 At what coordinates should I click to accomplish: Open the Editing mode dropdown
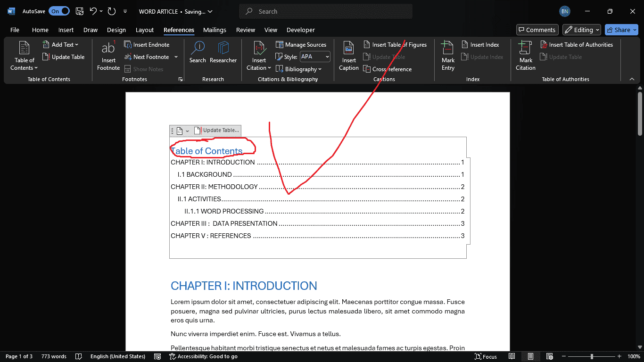point(582,30)
